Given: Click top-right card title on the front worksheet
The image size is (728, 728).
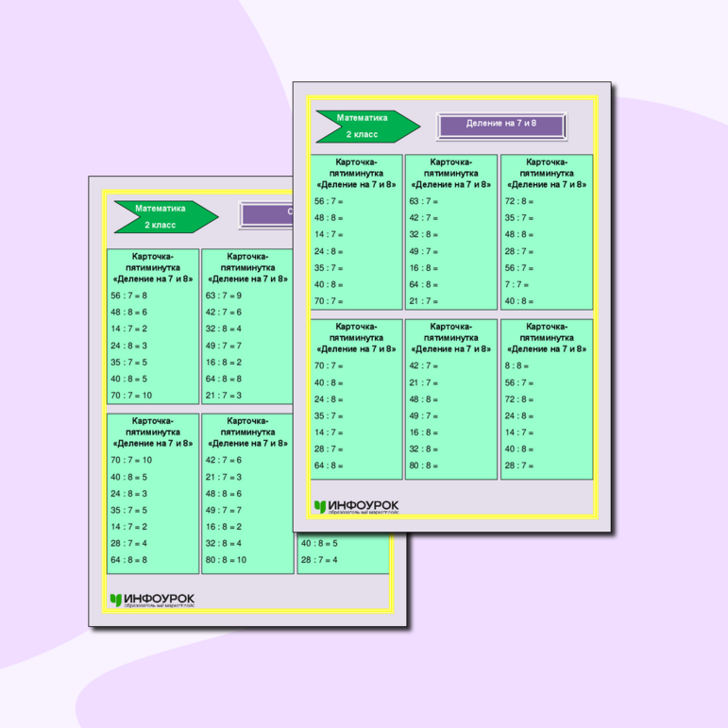Looking at the screenshot, I should coord(546,174).
